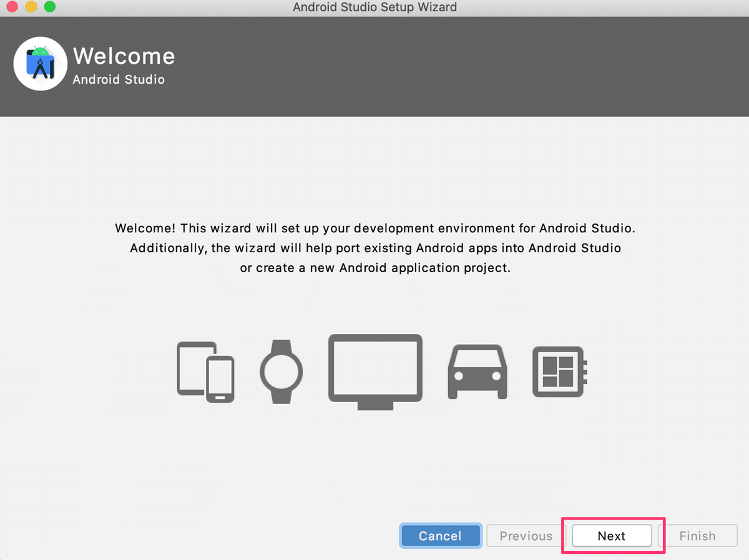This screenshot has height=560, width=749.
Task: Click the Finish button
Action: point(697,536)
